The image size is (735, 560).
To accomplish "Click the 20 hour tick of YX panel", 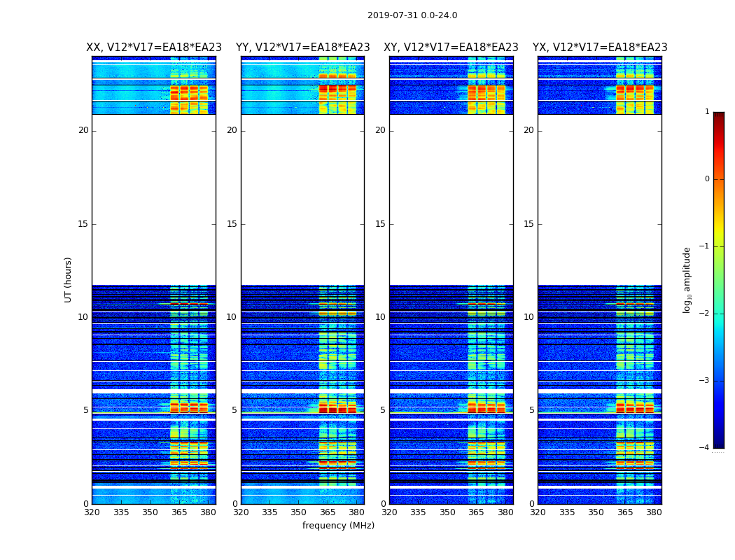I will [x=528, y=130].
